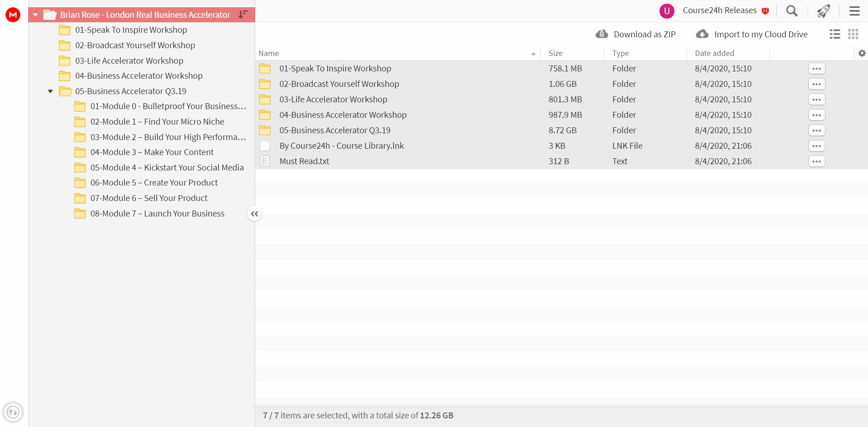The height and width of the screenshot is (427, 868).
Task: Click the Import to Cloud Drive icon
Action: tap(702, 34)
